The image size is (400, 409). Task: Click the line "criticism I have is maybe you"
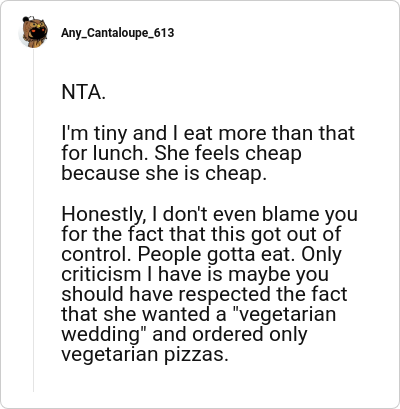pos(195,274)
